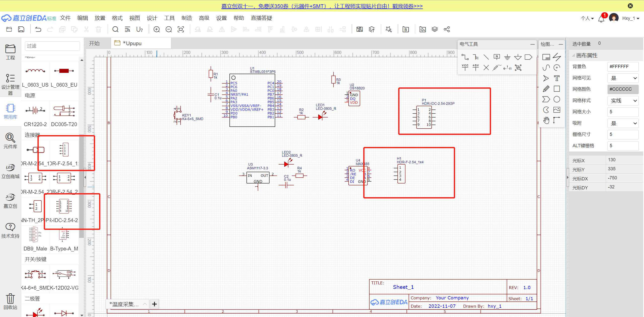Viewport: 644px width, 317px height.
Task: Open the 放置 menu
Action: 100,18
